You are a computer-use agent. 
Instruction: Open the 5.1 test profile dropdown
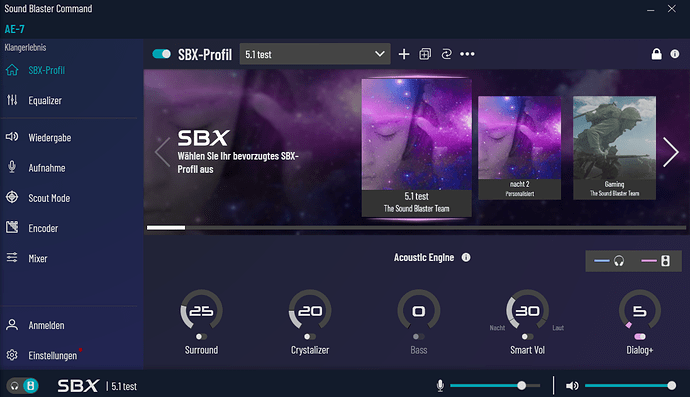click(315, 54)
